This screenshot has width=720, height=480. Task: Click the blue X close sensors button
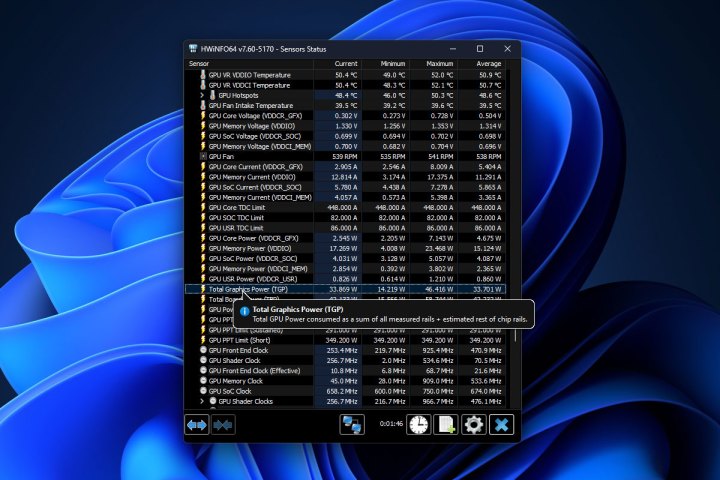click(x=501, y=424)
